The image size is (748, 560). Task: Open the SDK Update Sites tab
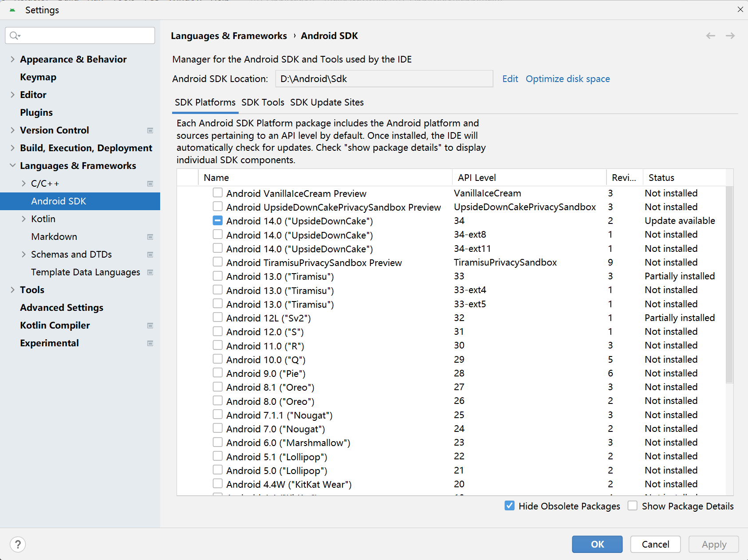[x=327, y=102]
